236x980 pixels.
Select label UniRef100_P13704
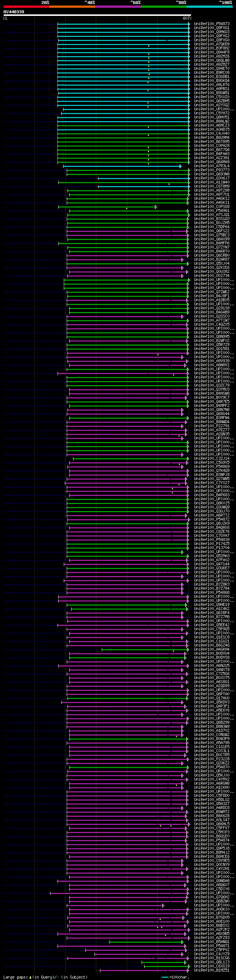tap(212, 548)
